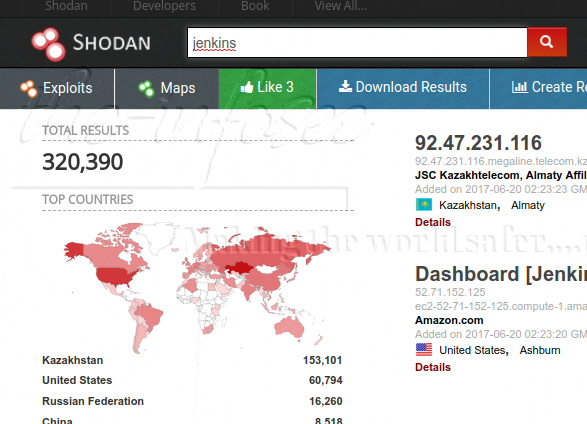This screenshot has height=424, width=587.
Task: Click the thumbs-up Like icon
Action: (247, 88)
